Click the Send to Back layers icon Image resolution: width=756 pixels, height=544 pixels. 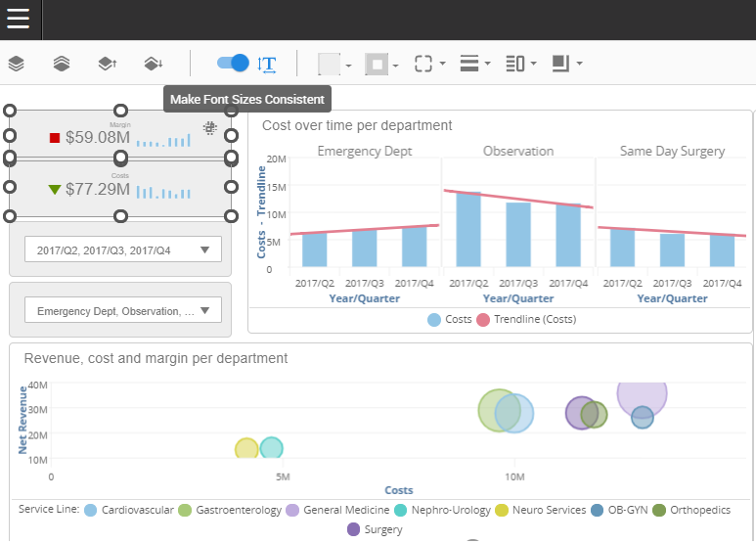pyautogui.click(x=61, y=64)
